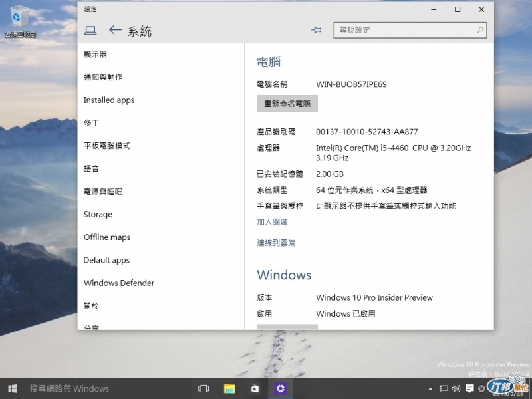Launch File Explorer from the taskbar
The image size is (532, 399).
[229, 388]
